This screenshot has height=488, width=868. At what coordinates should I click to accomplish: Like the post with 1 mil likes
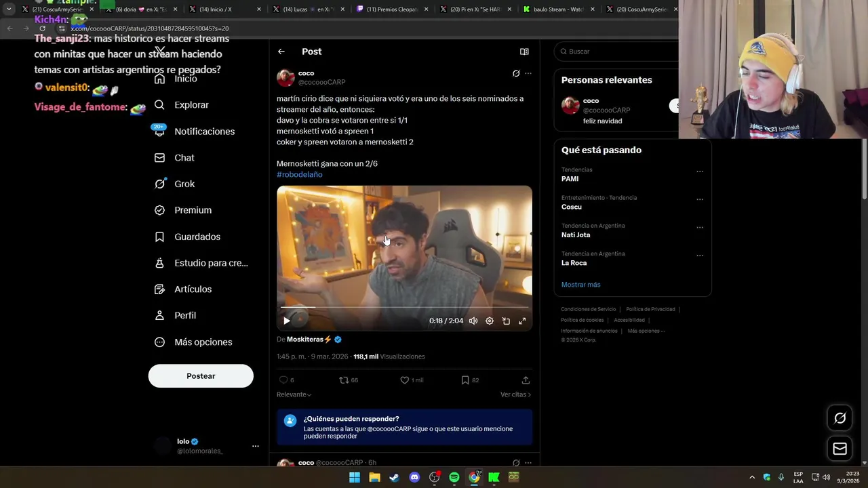pos(404,380)
